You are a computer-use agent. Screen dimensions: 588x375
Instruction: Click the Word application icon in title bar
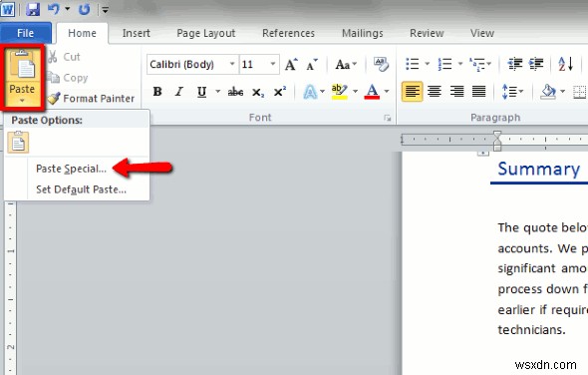point(8,9)
